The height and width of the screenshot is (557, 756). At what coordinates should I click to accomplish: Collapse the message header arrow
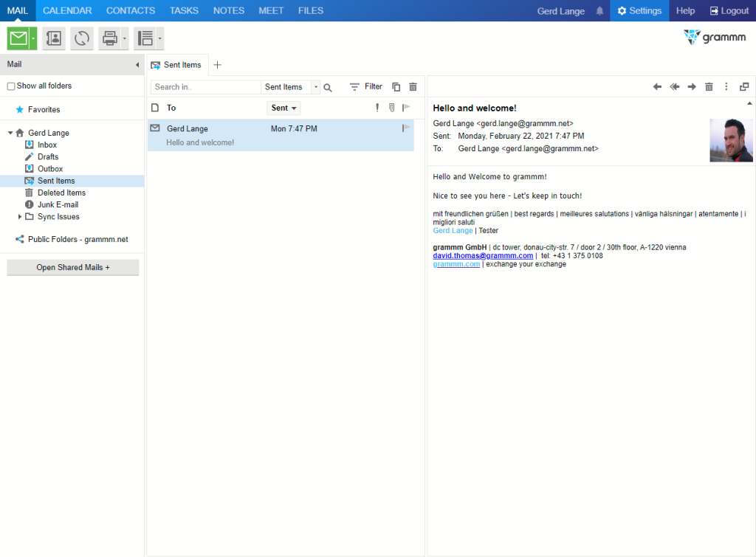[750, 103]
